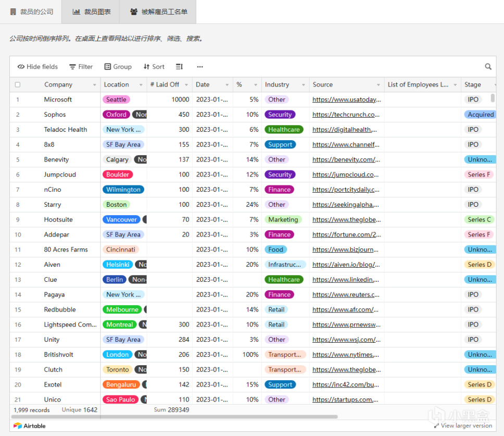Click Unique 1642 summary cell
Image resolution: width=504 pixels, height=436 pixels.
click(79, 410)
